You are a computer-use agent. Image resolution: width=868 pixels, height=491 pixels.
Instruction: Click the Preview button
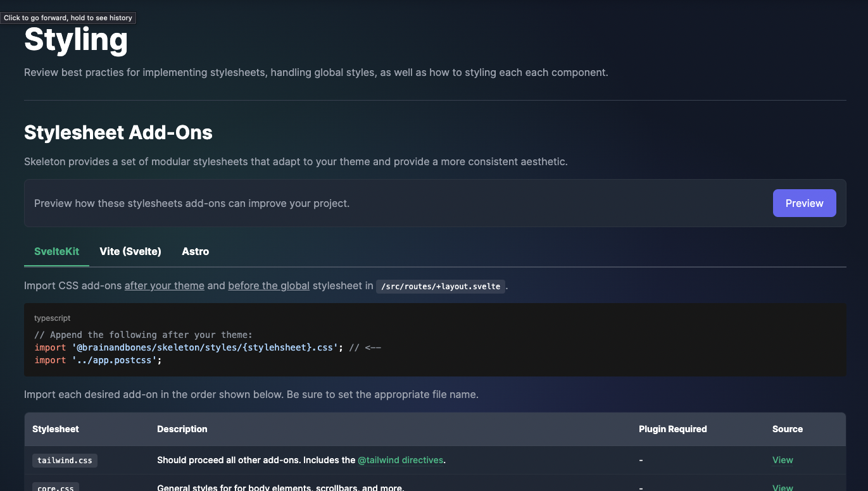[804, 203]
